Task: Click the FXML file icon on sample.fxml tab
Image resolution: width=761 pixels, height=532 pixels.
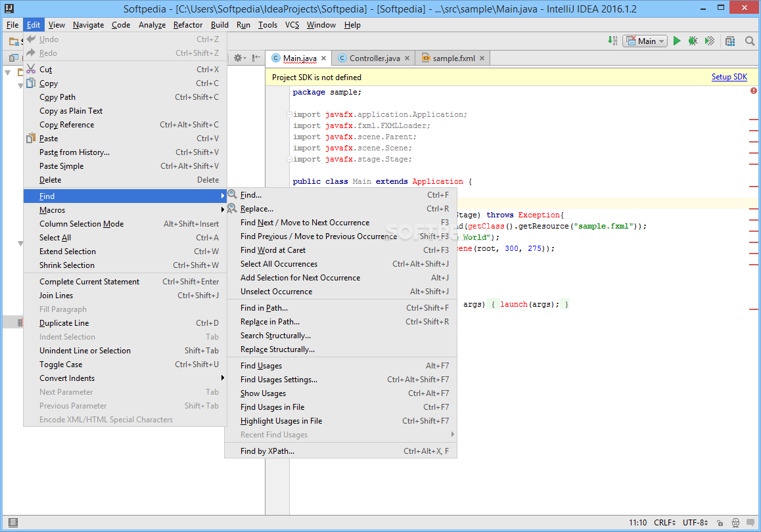Action: pos(426,58)
